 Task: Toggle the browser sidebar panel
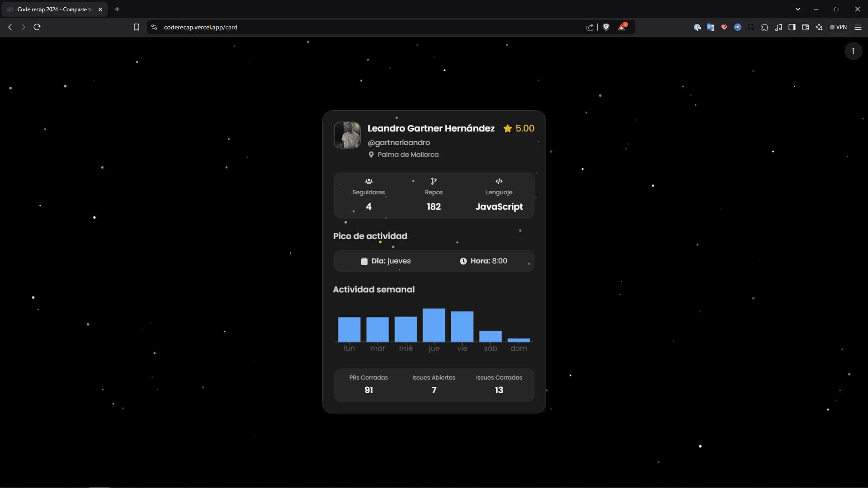click(792, 27)
